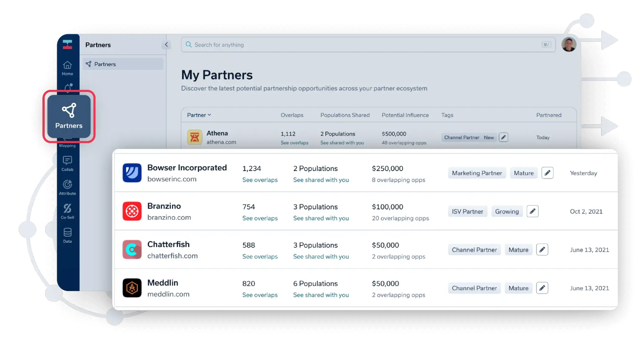Click the pencil icon in Athena row
The image size is (644, 341).
(x=503, y=137)
